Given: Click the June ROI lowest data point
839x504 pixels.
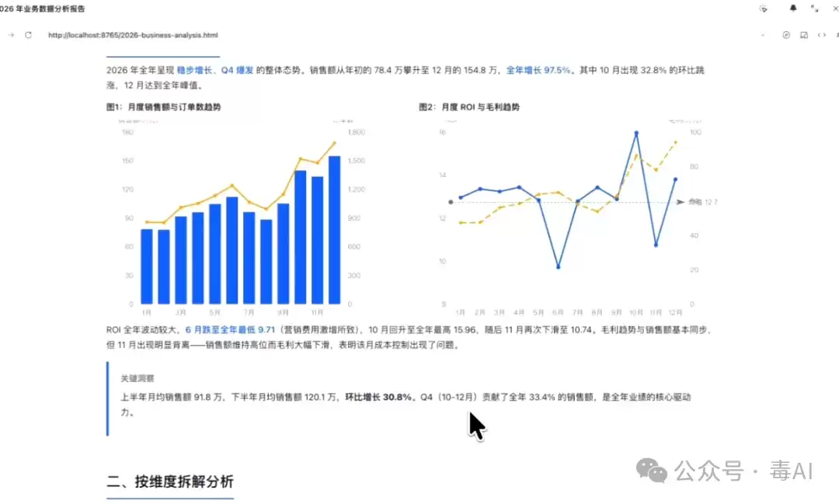Looking at the screenshot, I should coord(558,266).
